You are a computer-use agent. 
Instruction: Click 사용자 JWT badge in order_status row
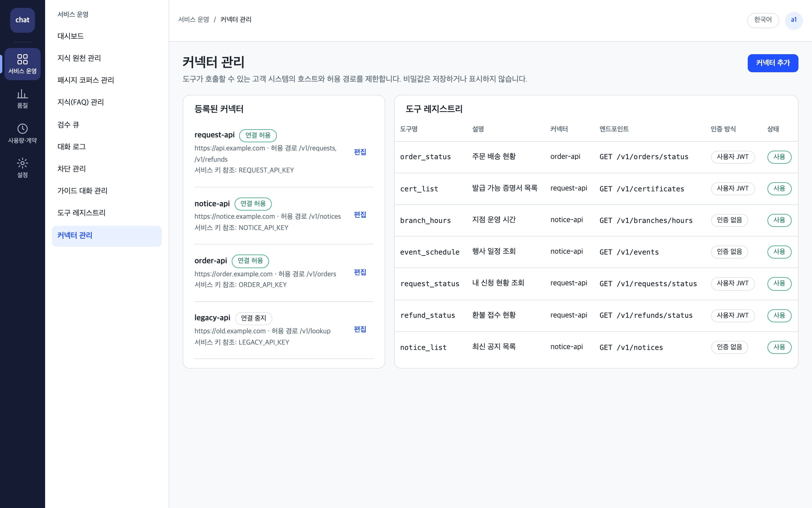click(733, 157)
